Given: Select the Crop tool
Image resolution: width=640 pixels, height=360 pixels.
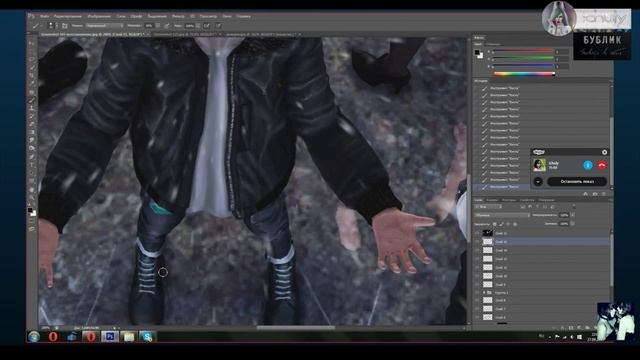Looking at the screenshot, I should point(32,76).
